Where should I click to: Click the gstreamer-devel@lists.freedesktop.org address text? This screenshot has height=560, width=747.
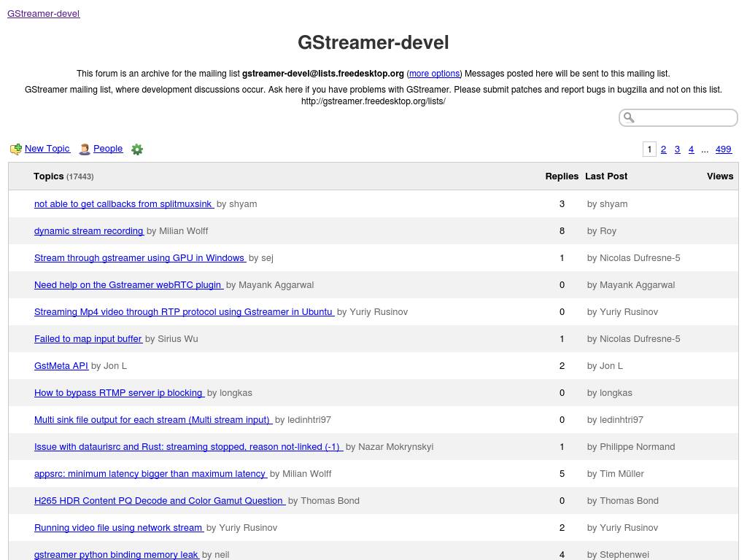pyautogui.click(x=323, y=74)
